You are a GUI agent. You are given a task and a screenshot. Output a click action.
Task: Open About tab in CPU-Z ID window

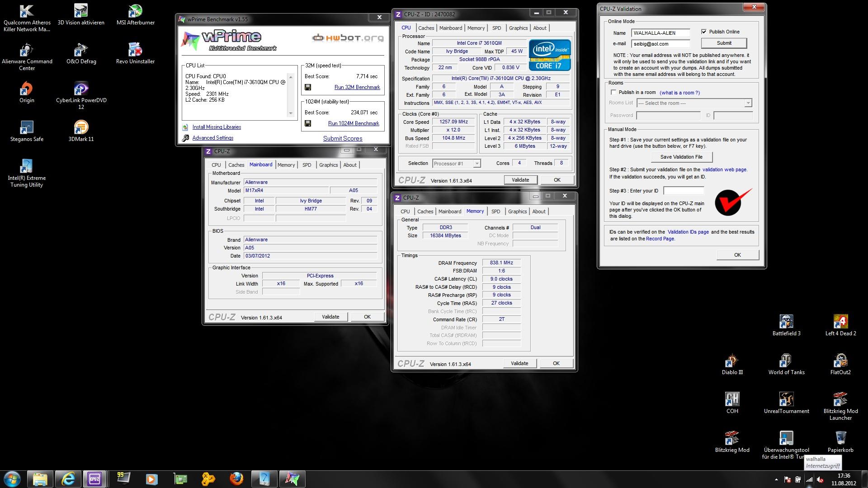point(540,28)
